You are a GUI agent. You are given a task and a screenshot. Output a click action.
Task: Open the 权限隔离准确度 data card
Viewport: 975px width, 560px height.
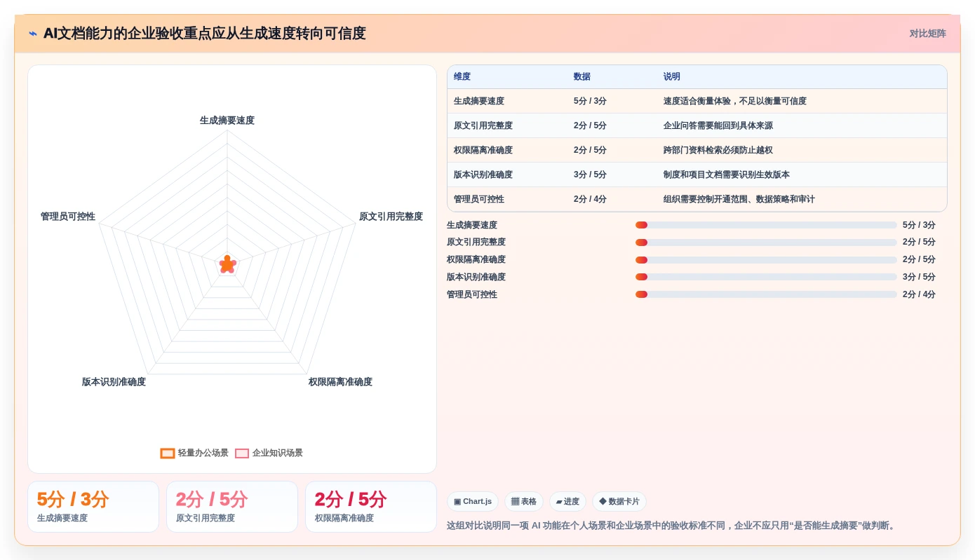click(x=371, y=507)
